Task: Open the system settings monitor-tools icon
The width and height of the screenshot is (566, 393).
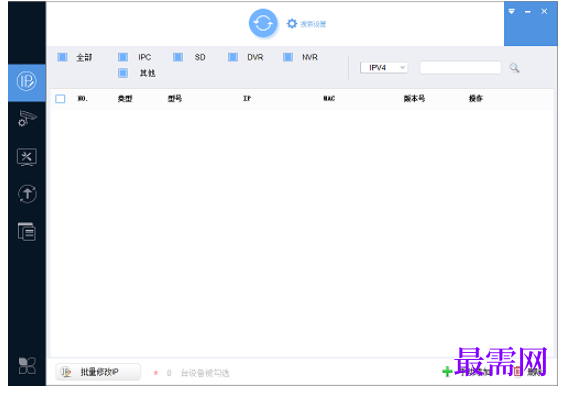Action: [x=27, y=157]
